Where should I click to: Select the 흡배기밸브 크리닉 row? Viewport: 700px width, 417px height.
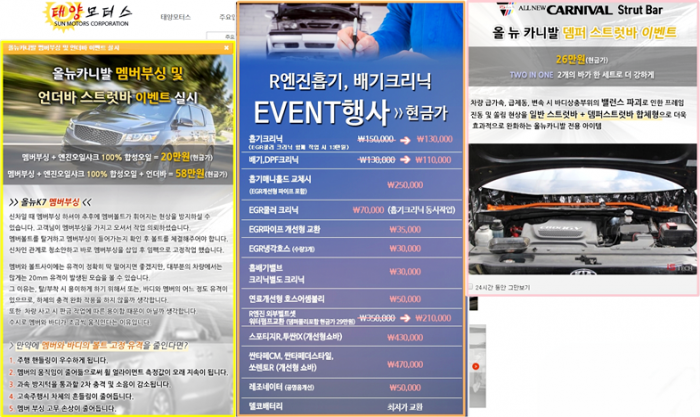tap(351, 273)
